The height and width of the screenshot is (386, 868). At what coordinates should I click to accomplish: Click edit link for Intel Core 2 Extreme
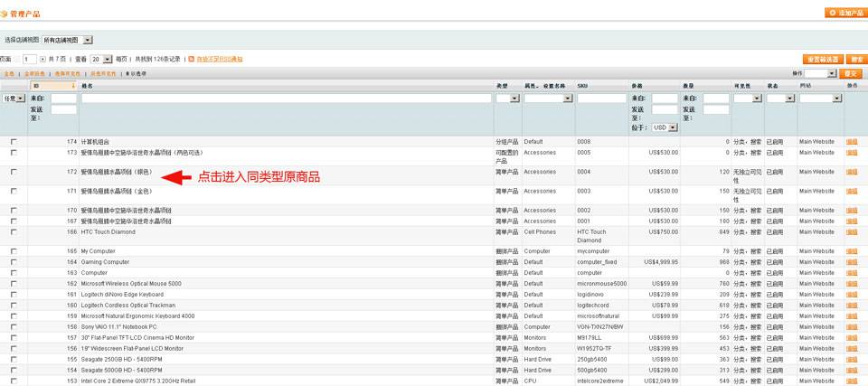tap(852, 381)
